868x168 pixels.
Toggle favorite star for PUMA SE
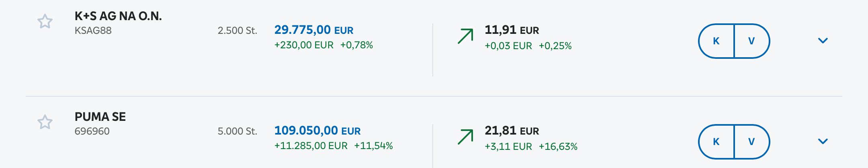[45, 122]
